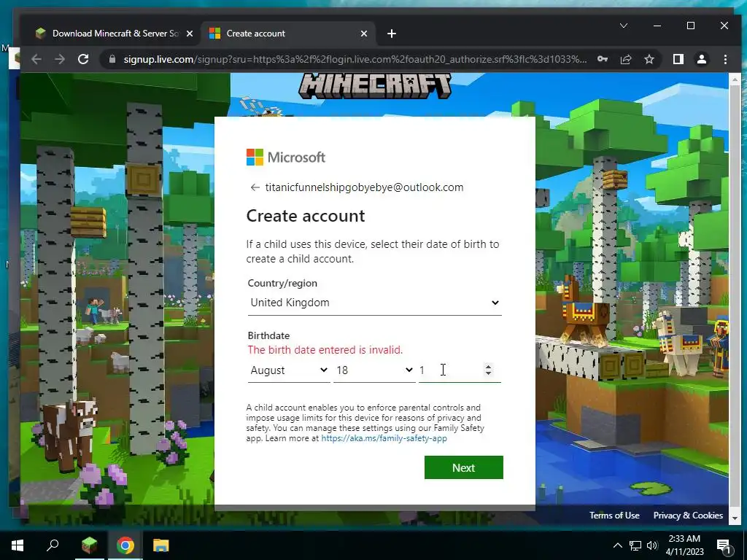Open the Country/region dropdown

click(x=374, y=303)
